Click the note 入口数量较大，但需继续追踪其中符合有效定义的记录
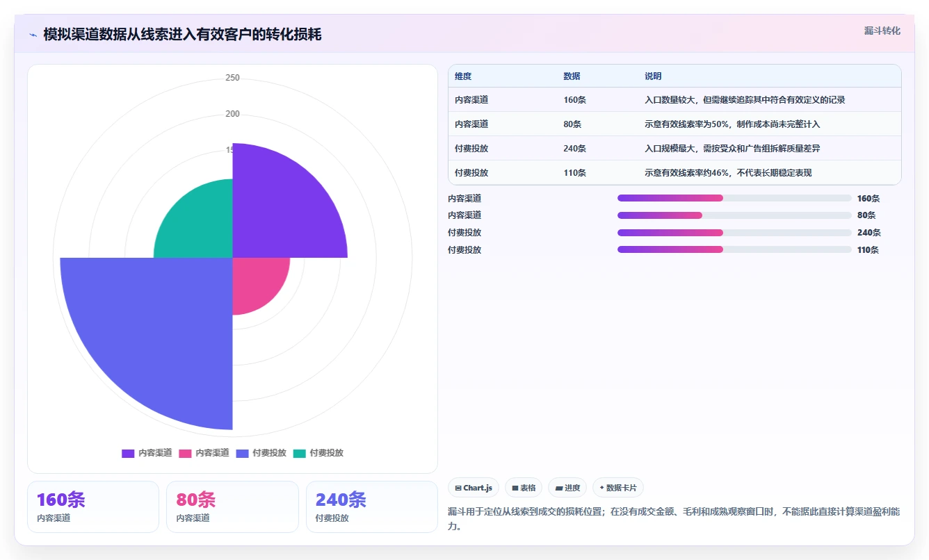929x560 pixels. (745, 100)
